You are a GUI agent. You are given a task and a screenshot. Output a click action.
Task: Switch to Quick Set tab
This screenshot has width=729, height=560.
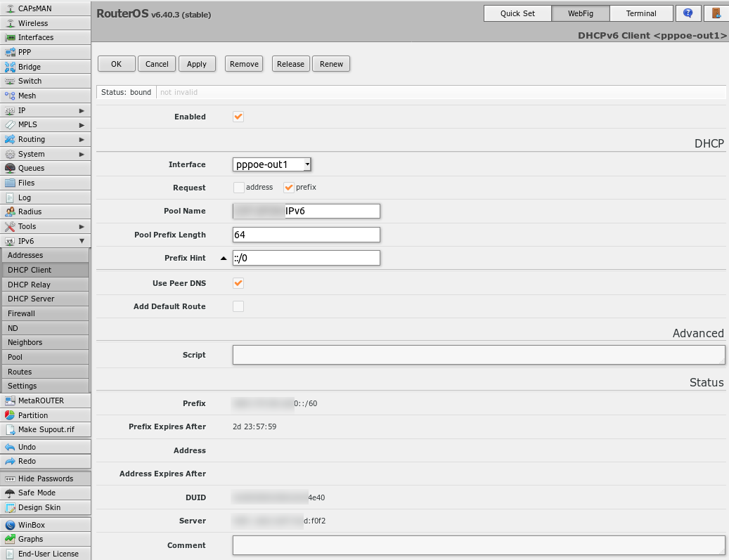517,13
